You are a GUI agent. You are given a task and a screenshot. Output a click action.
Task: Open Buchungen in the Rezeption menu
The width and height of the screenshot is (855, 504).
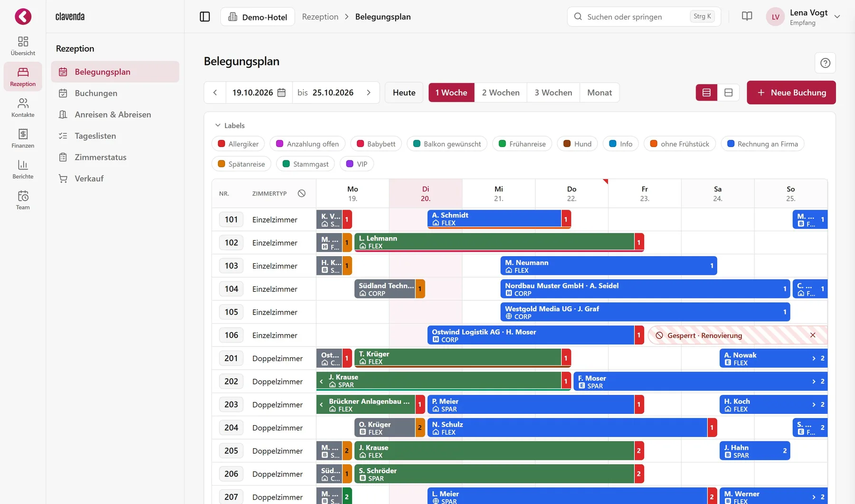click(115, 93)
